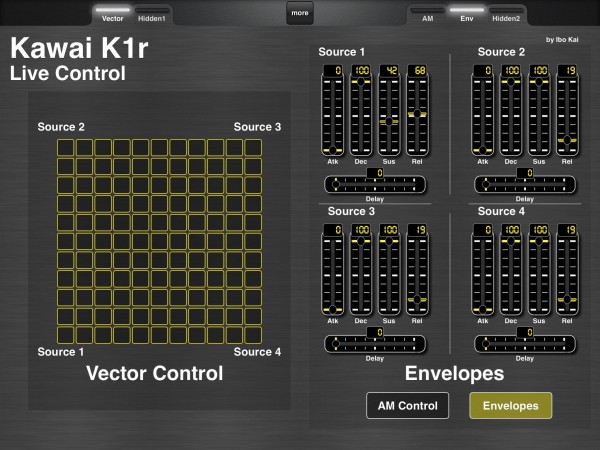Adjust Source 2 Sus slider
600x450 pixels.
539,116
